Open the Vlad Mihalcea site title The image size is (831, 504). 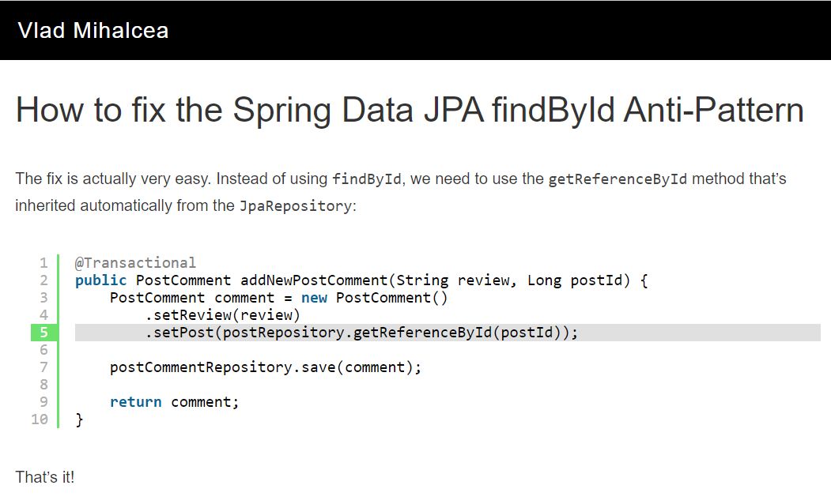pyautogui.click(x=93, y=31)
